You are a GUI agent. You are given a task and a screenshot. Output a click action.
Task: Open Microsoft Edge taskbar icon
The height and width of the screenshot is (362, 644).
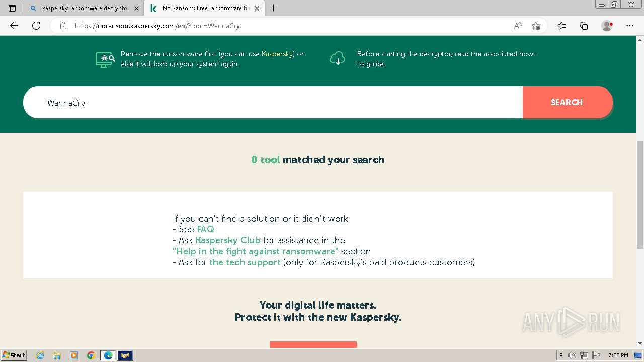[108, 355]
